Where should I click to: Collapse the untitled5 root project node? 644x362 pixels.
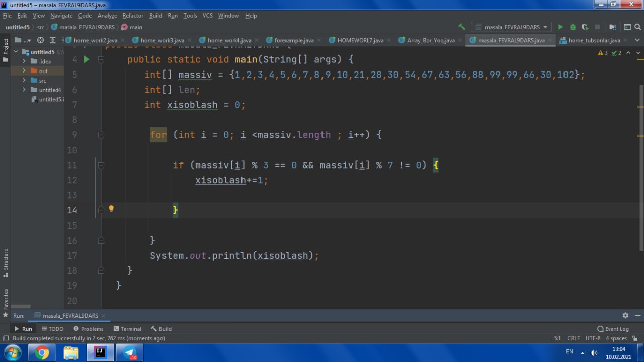16,52
